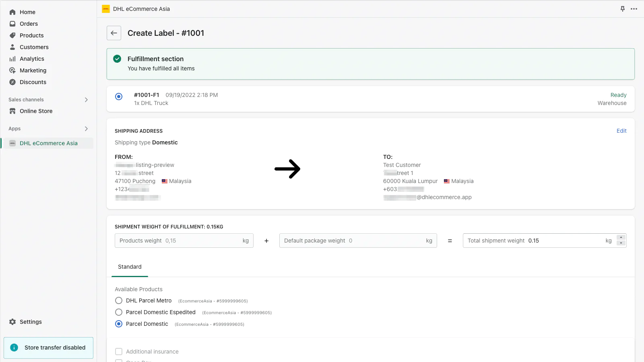
Task: Open the Discounts percent icon
Action: click(12, 82)
